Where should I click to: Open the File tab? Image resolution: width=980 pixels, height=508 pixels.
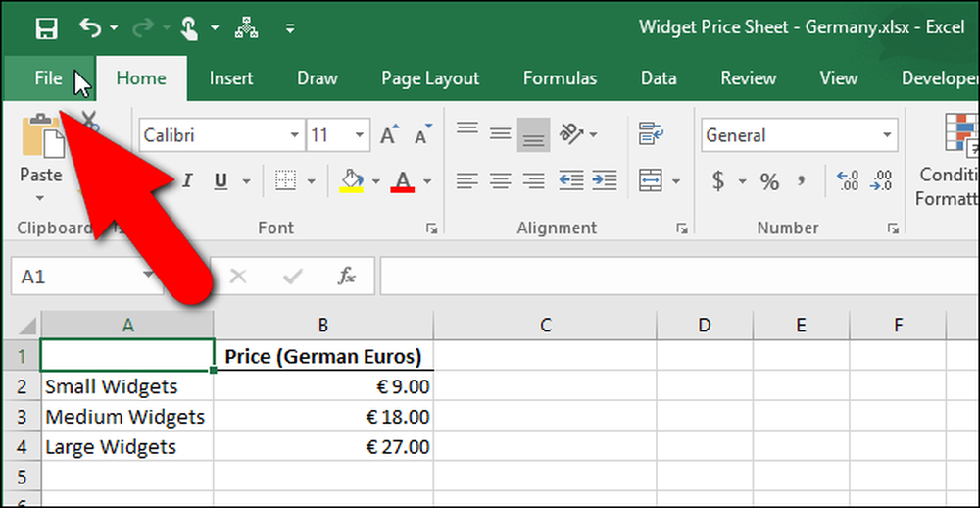click(x=49, y=78)
